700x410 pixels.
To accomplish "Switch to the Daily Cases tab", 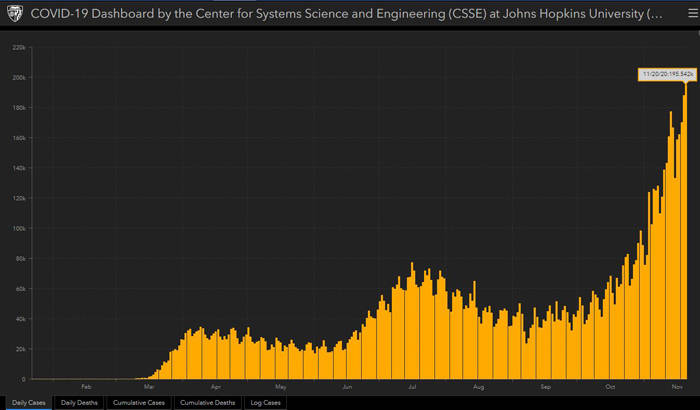I will [28, 402].
